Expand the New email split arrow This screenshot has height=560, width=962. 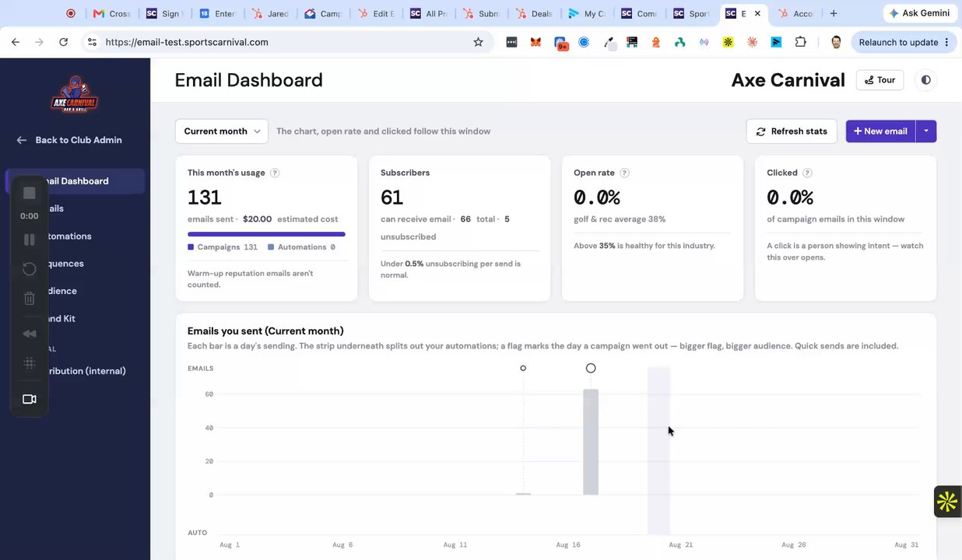tap(926, 131)
